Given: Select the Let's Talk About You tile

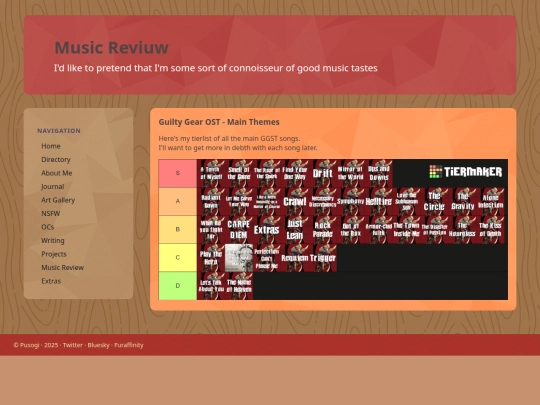Looking at the screenshot, I should 211,286.
